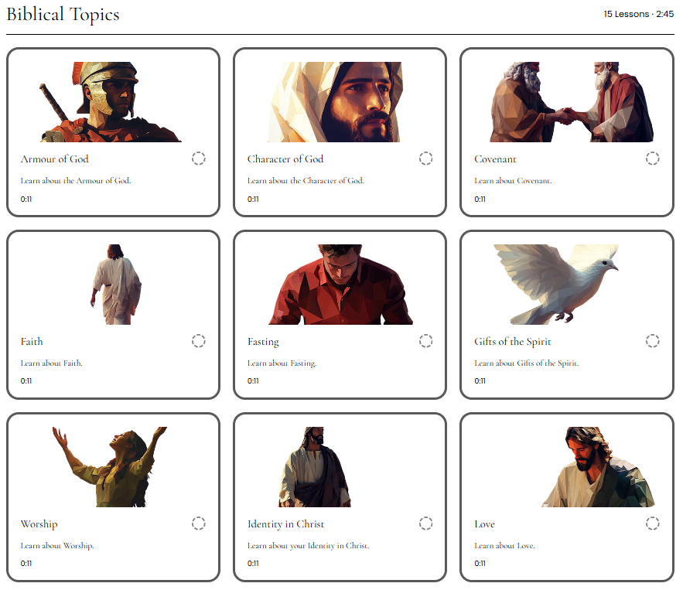Toggle the circle on Gifts of the Spirit
The height and width of the screenshot is (590, 700).
pyautogui.click(x=653, y=341)
